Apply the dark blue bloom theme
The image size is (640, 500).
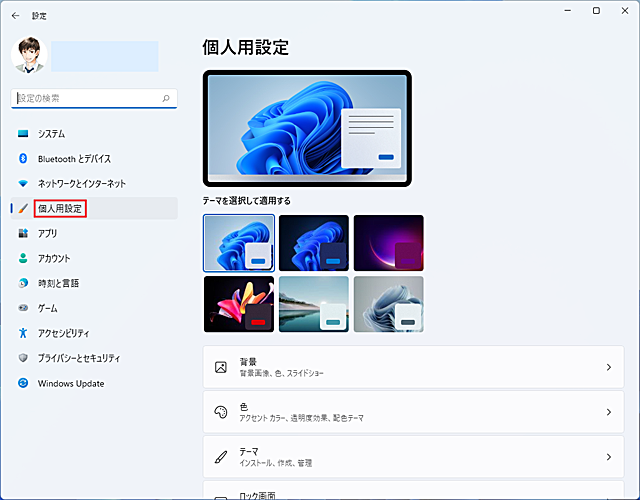(314, 243)
